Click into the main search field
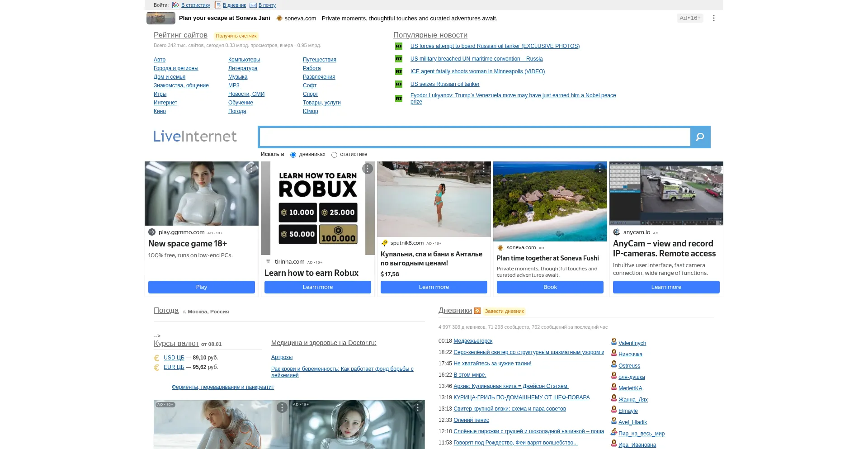 pyautogui.click(x=475, y=137)
